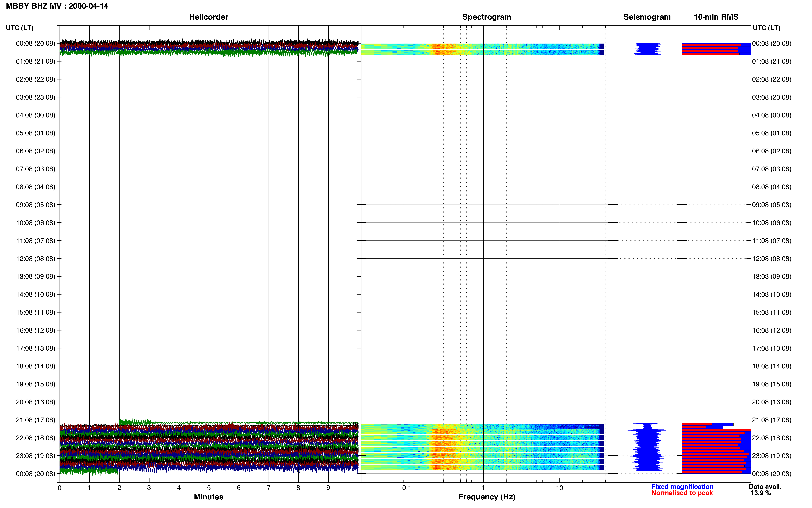This screenshot has height=508, width=812.
Task: Click the right 'UTC (LT)' axis label
Action: (x=766, y=28)
